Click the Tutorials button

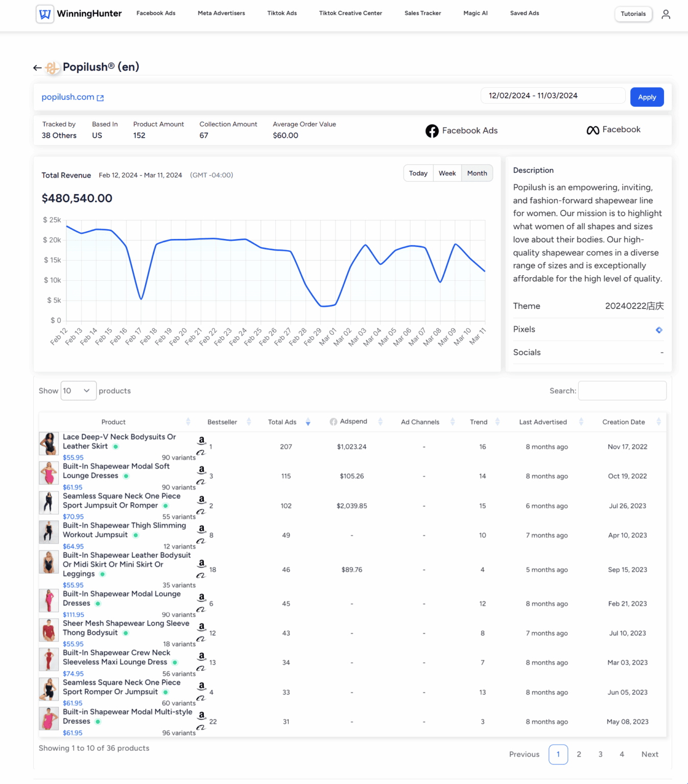(633, 14)
